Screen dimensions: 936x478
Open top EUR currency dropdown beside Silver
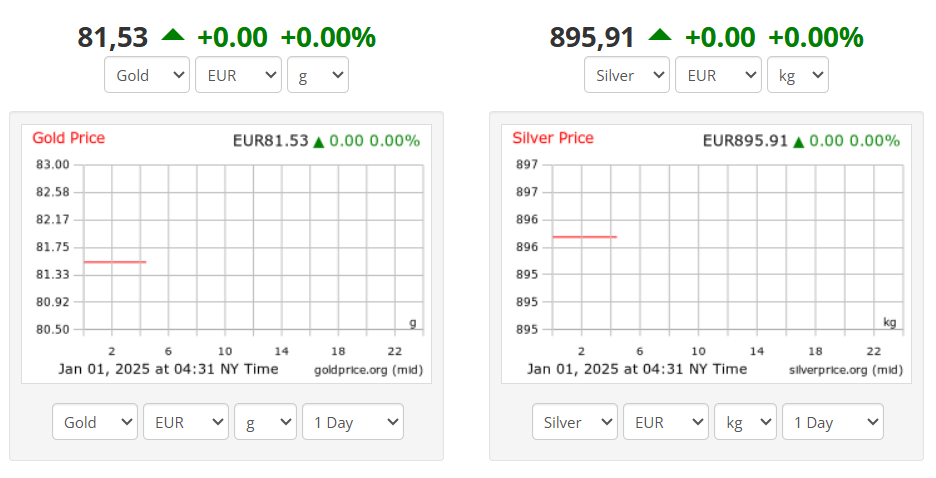pyautogui.click(x=718, y=75)
